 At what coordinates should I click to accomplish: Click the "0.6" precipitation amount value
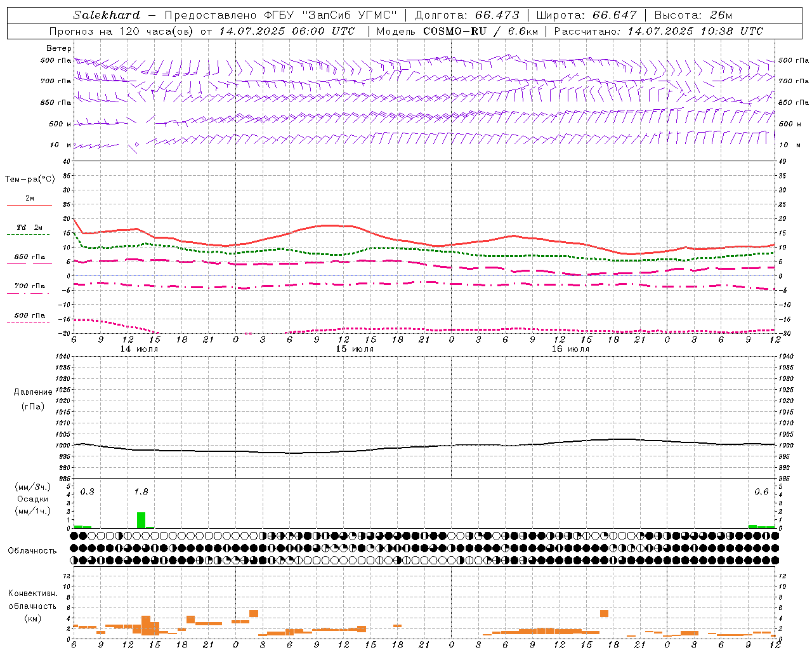click(761, 491)
